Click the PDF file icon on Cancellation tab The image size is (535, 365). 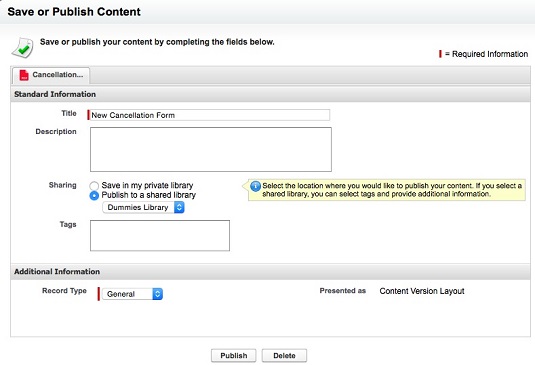click(24, 75)
